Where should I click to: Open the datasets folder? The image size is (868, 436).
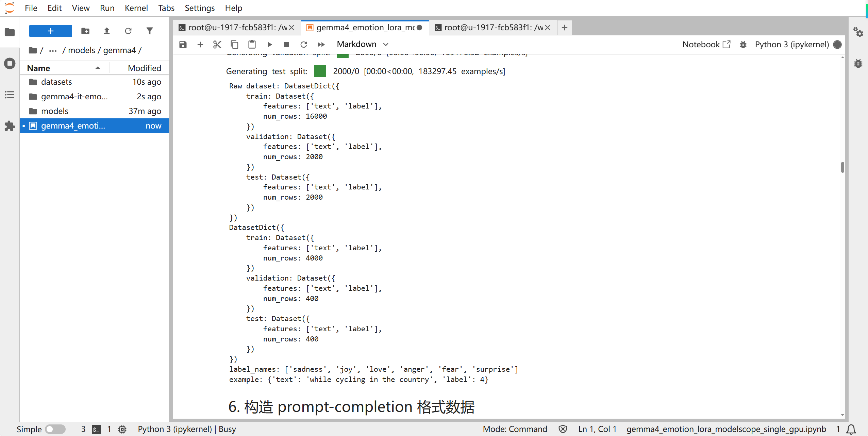[94, 82]
